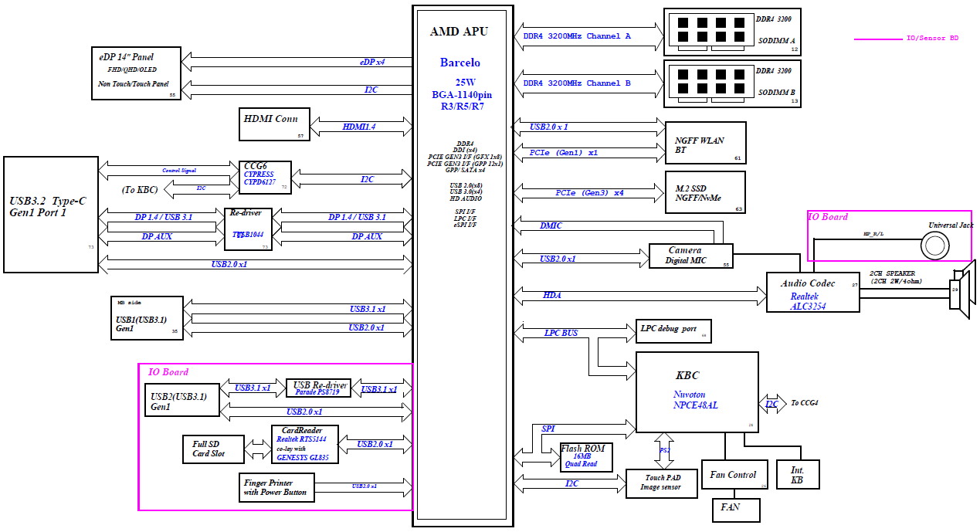Click the USB3.2 Type-C Gen1 Port 1 block
This screenshot has width=980, height=532.
51,215
